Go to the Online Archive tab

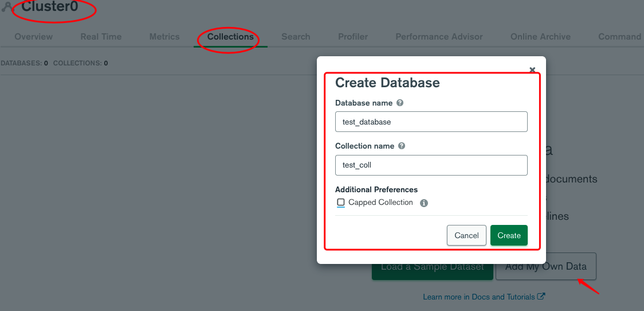[x=540, y=37]
